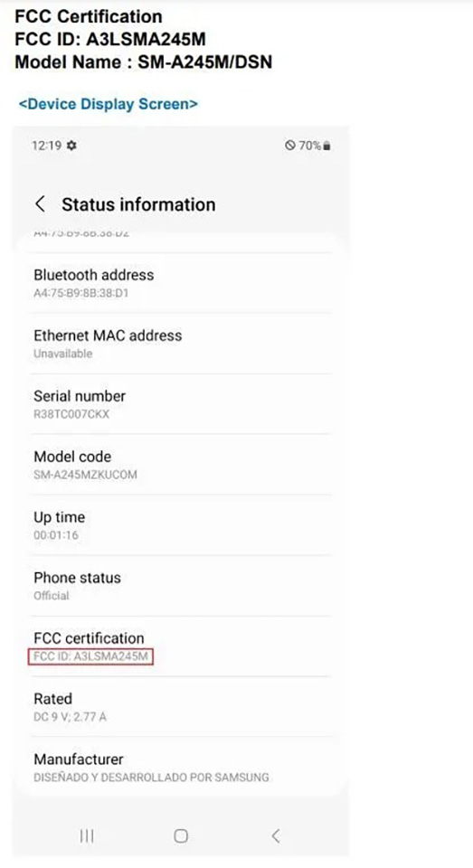Click the Device Display Screen heading
Viewport: 473px width, 868px height.
(x=108, y=104)
